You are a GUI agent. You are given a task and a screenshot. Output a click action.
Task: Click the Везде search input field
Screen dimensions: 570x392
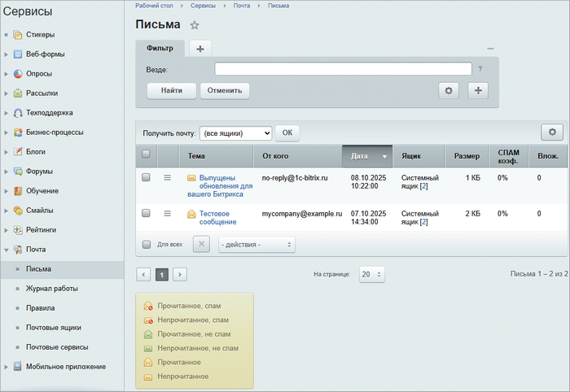click(x=343, y=69)
